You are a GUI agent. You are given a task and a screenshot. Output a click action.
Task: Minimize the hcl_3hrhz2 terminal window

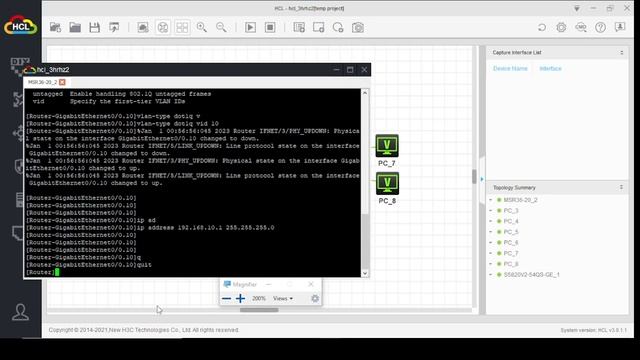336,70
